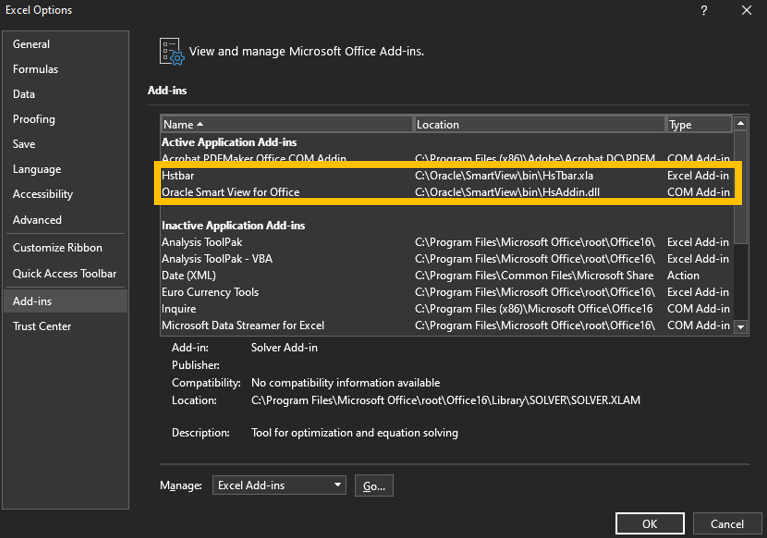
Task: Go to Customize Ribbon settings
Action: 57,248
